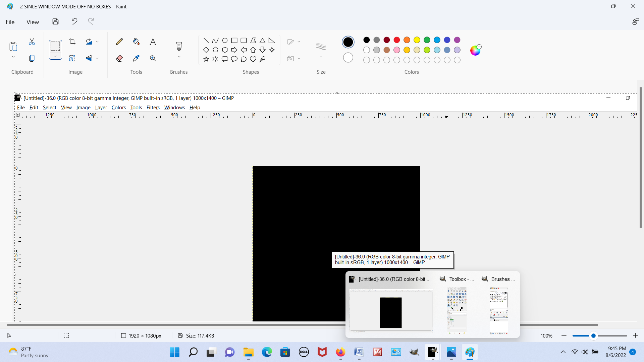Show hidden icons in system tray

pos(563,352)
